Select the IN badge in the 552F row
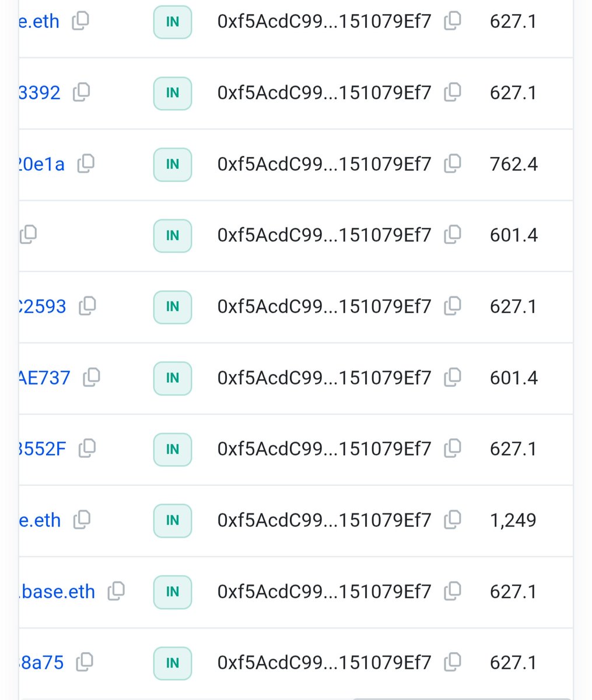The image size is (592, 700). click(x=173, y=449)
